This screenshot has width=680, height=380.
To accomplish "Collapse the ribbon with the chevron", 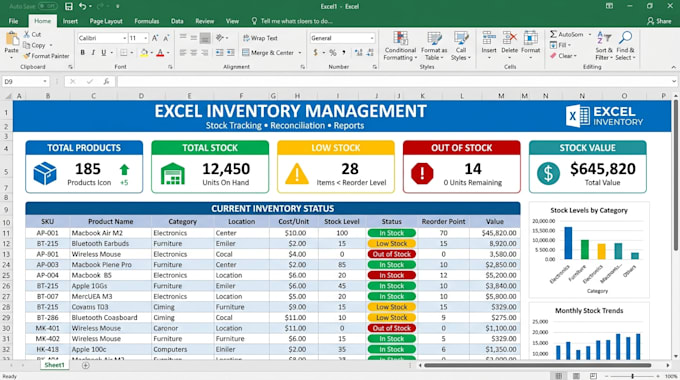I will coord(673,67).
